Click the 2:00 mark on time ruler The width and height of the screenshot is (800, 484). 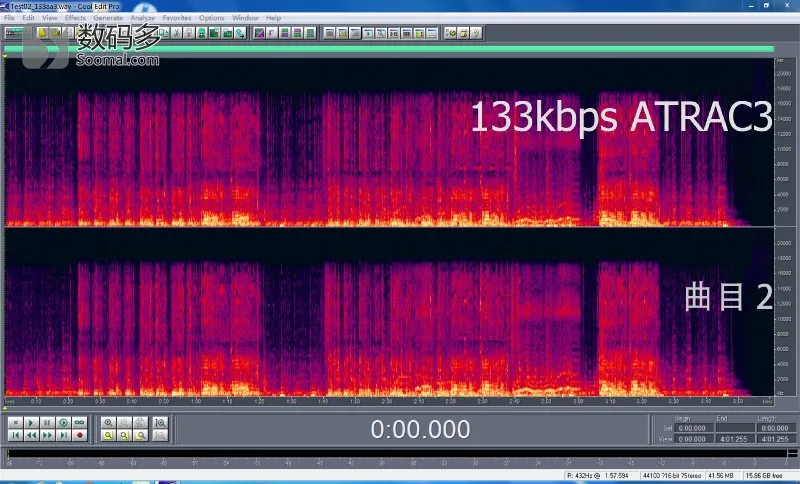pyautogui.click(x=387, y=401)
